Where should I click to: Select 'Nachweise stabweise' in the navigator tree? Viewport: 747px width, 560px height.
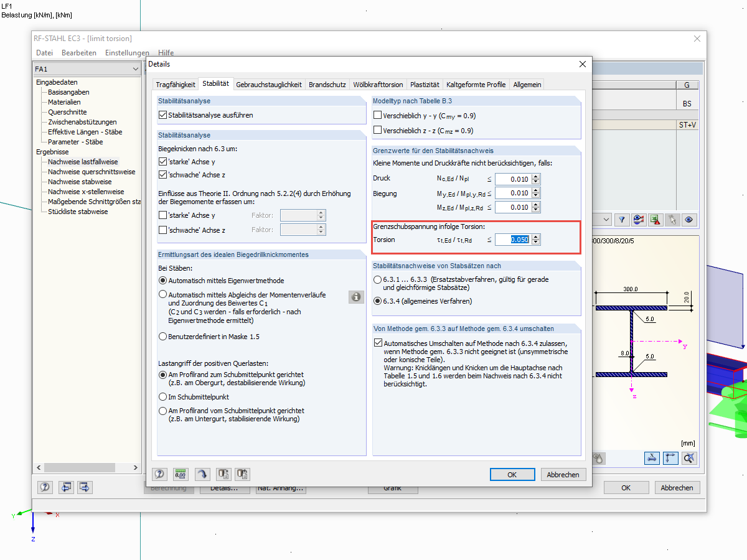(80, 182)
